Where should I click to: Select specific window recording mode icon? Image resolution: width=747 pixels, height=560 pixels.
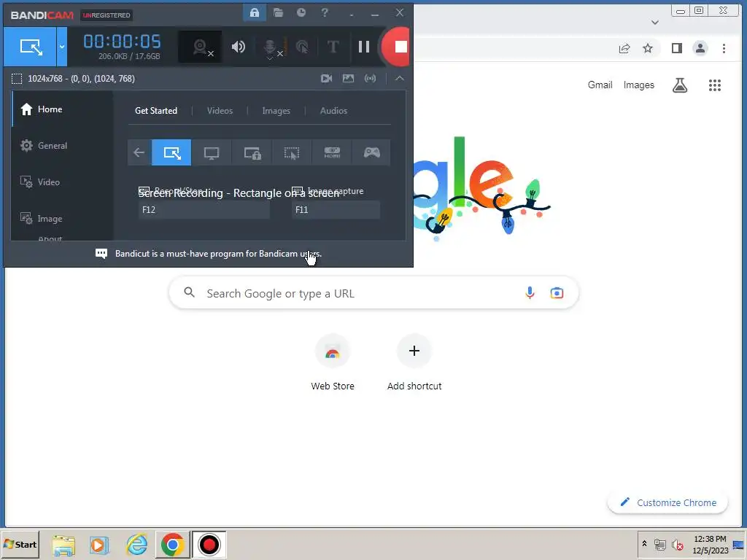click(252, 152)
